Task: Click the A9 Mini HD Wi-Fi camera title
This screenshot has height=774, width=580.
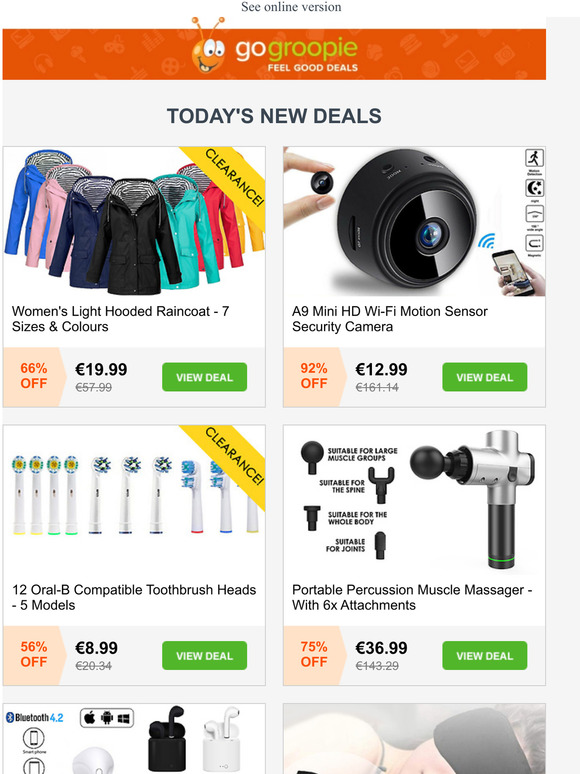Action: click(x=390, y=319)
